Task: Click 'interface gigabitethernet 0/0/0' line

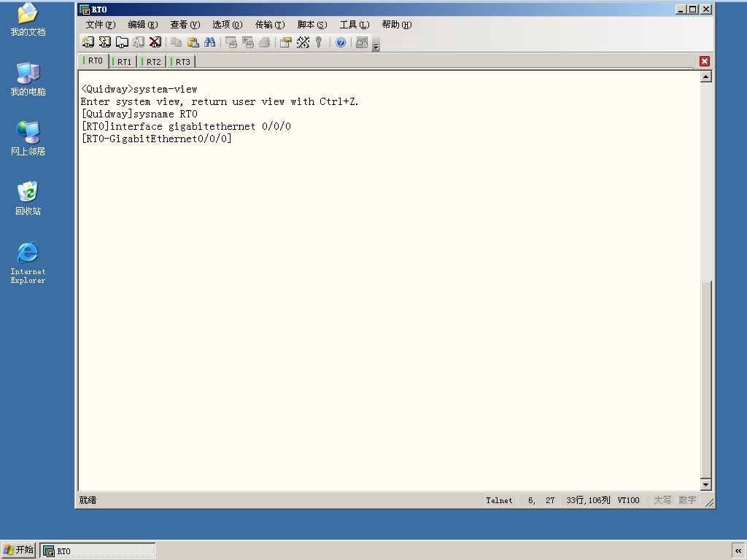Action: (x=186, y=126)
